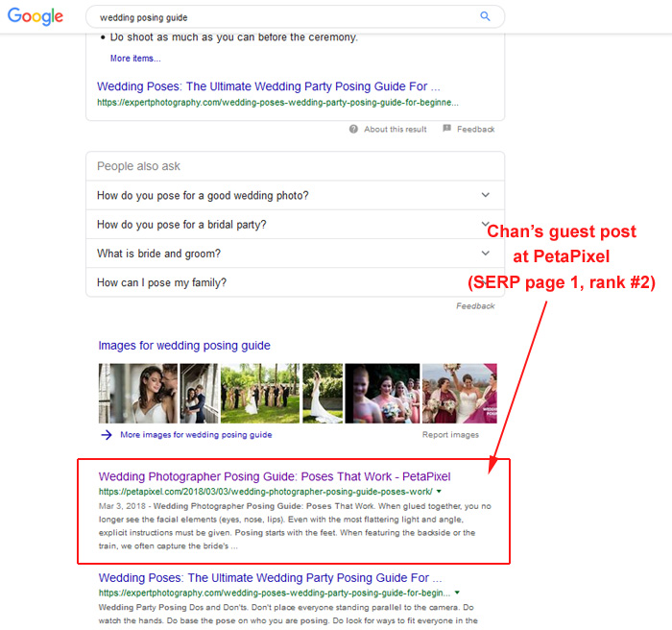Open the first bride portrait image thumbnail
The image size is (672, 630).
click(x=137, y=393)
